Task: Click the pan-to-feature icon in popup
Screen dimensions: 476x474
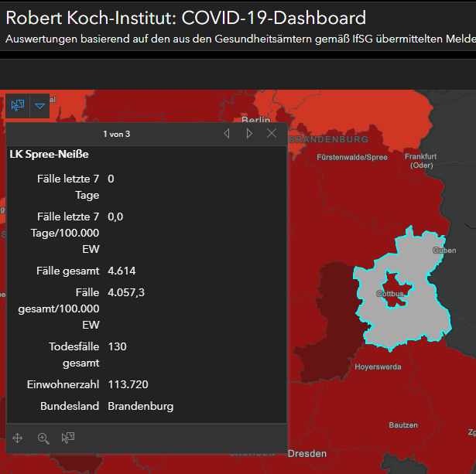Action: (18, 438)
